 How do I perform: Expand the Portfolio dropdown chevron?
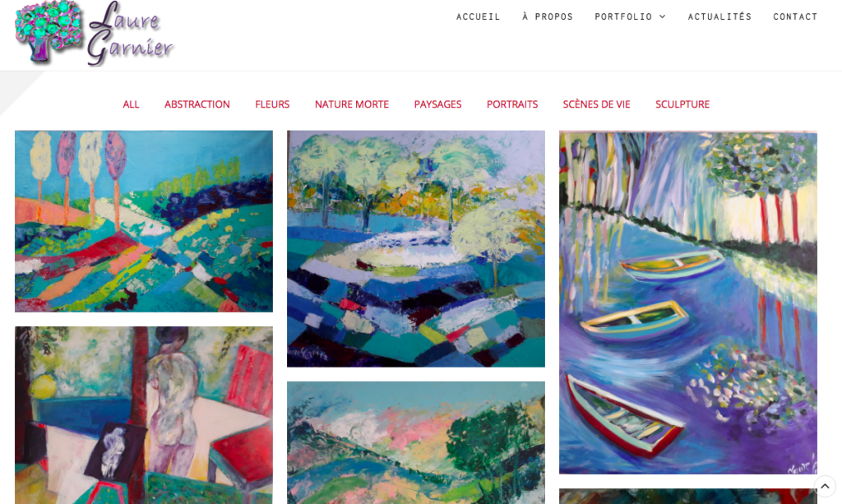tap(663, 16)
